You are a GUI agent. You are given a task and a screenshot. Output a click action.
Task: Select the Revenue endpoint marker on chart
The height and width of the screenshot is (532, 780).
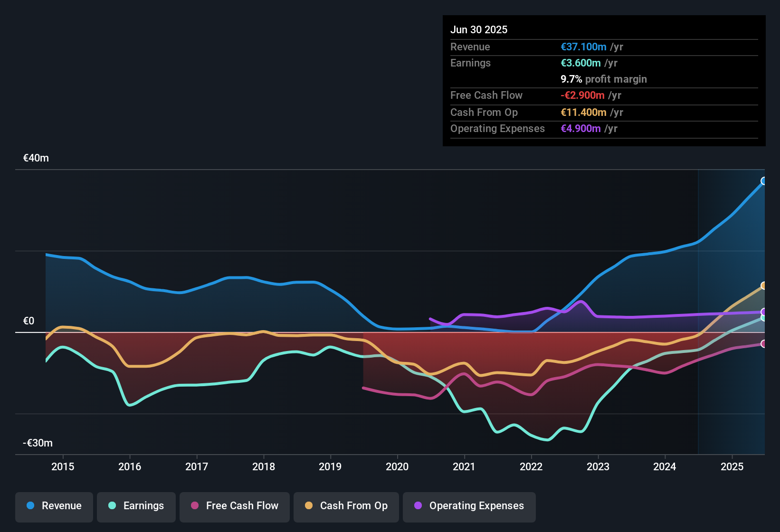763,181
